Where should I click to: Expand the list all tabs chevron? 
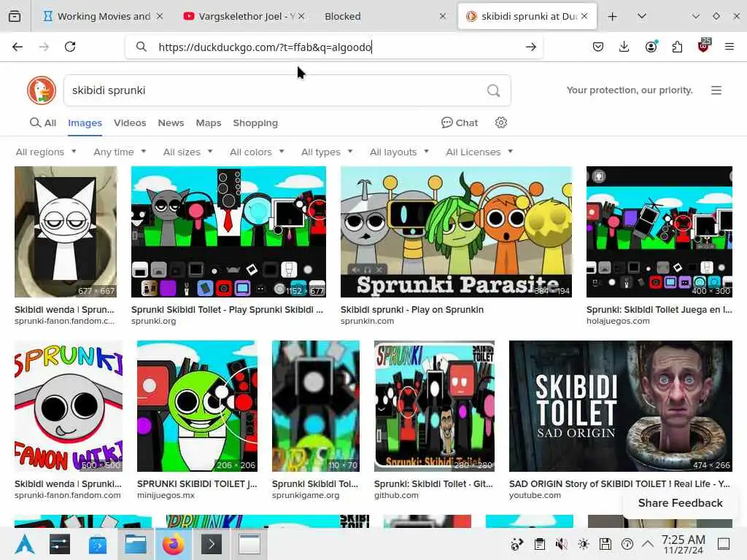[642, 16]
